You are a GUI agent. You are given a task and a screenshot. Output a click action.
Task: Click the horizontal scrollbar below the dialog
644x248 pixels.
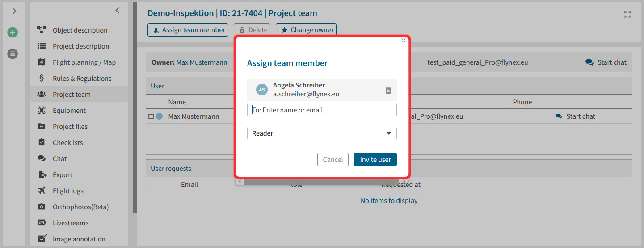pos(322,182)
